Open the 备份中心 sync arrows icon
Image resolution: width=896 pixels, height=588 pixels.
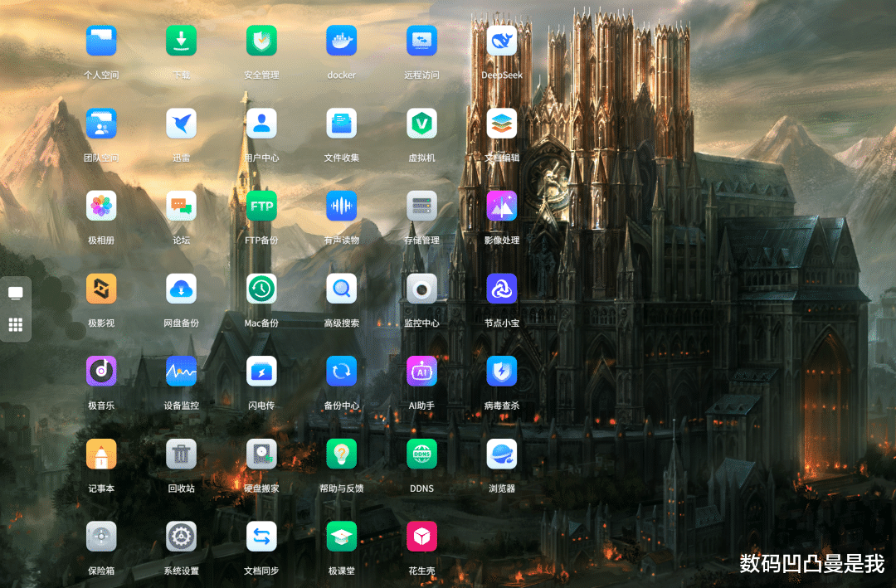point(342,371)
